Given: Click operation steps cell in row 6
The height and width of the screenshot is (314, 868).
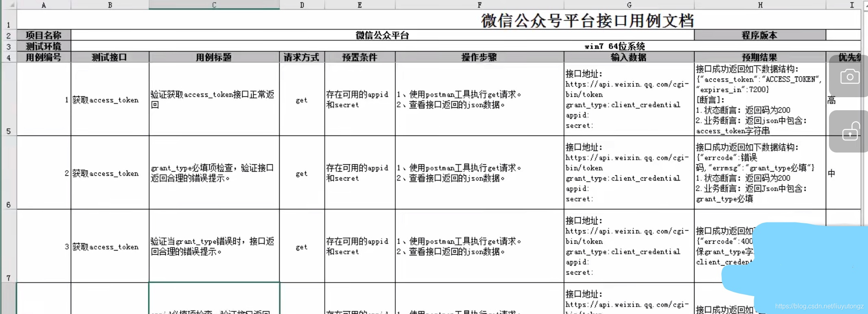Looking at the screenshot, I should click(x=480, y=173).
